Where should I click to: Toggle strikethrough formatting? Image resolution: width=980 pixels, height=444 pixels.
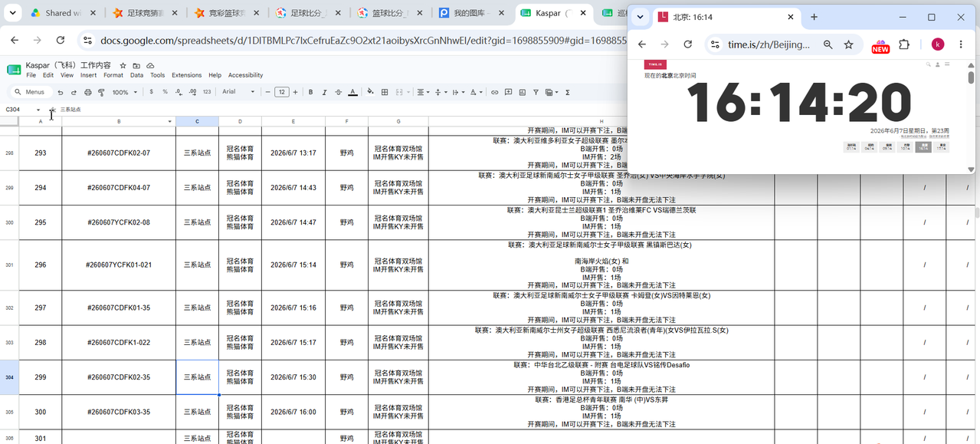click(x=338, y=92)
